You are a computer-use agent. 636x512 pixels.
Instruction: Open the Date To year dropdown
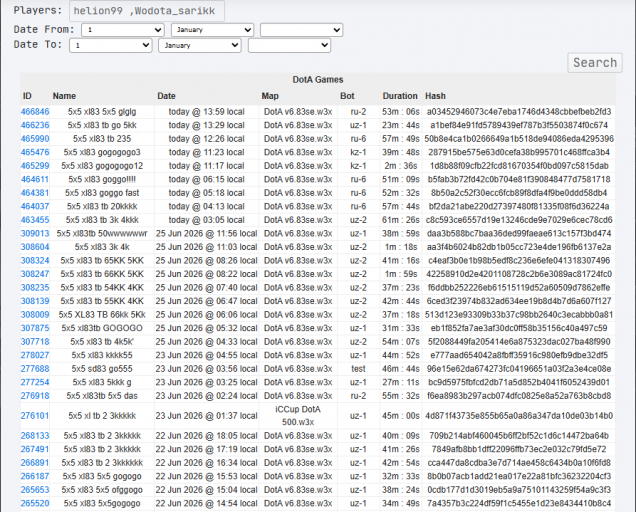click(289, 45)
